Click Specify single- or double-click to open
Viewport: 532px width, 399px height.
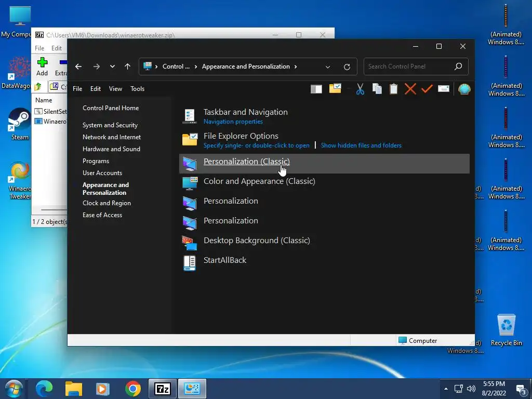click(x=257, y=145)
